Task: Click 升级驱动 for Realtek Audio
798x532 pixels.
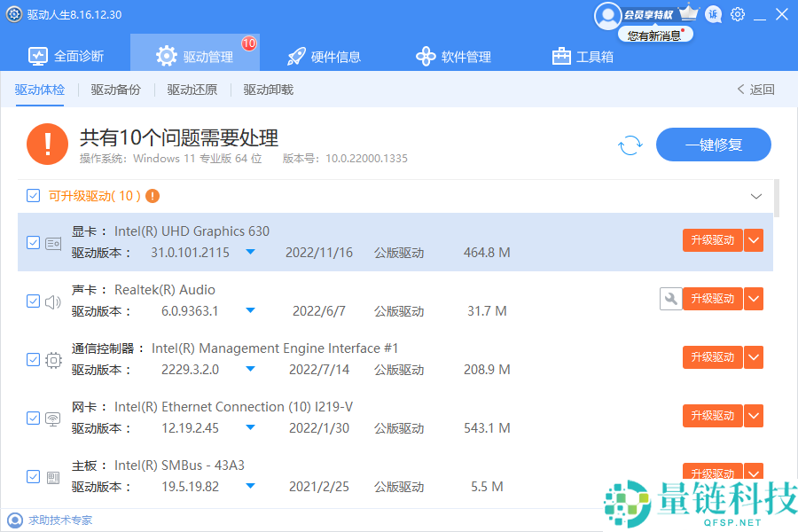Action: point(713,299)
